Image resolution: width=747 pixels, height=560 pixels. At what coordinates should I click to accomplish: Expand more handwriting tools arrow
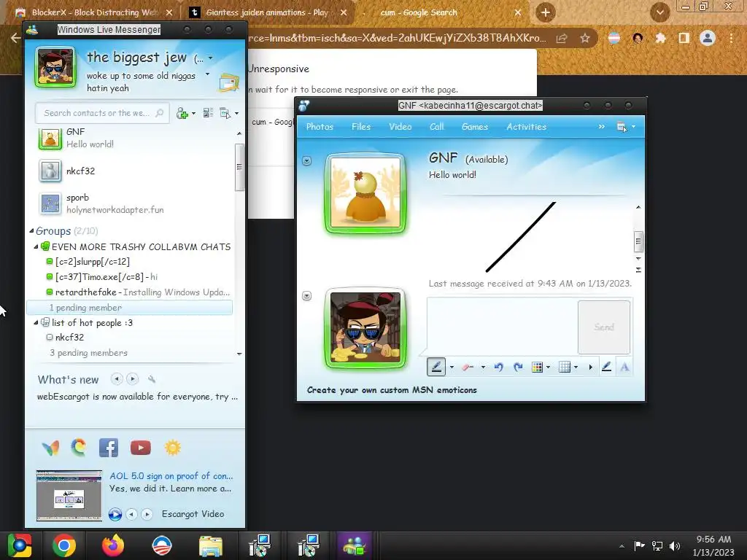pyautogui.click(x=591, y=367)
